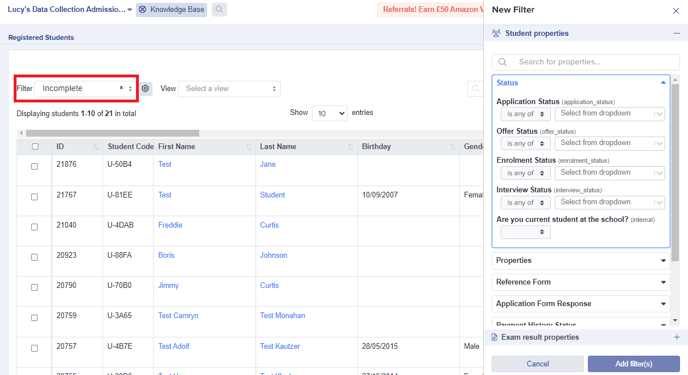
Task: Clear the Incomplete filter with x icon
Action: tap(121, 88)
